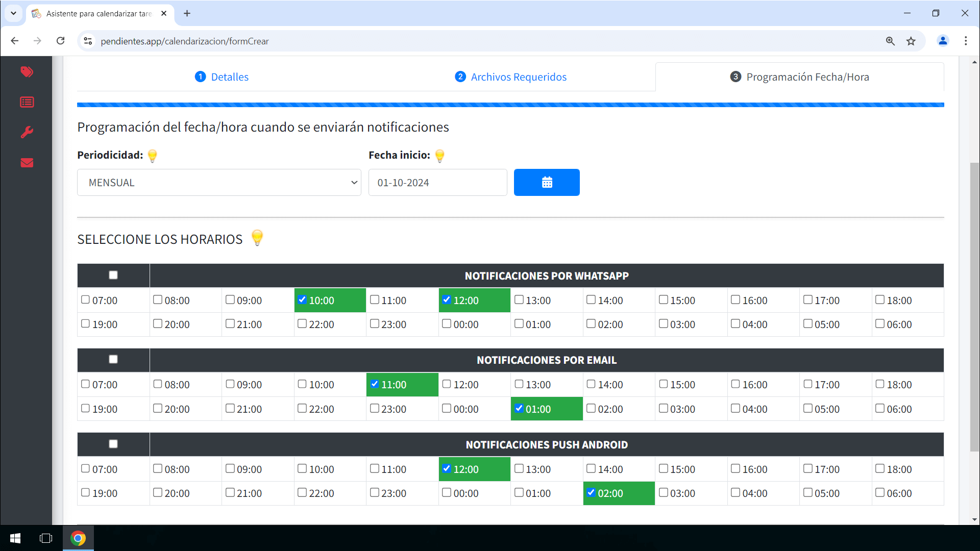Click the Fecha inicio date field
Viewport: 980px width, 551px height.
tap(437, 182)
